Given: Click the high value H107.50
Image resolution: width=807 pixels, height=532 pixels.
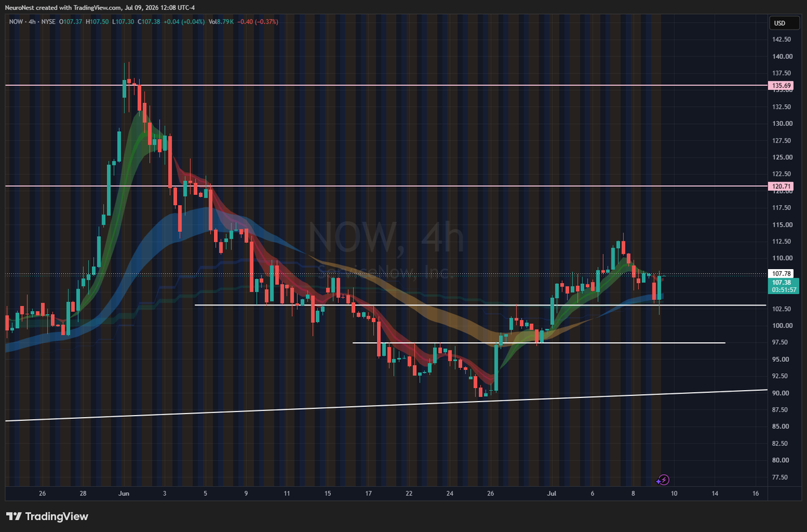Looking at the screenshot, I should (98, 22).
